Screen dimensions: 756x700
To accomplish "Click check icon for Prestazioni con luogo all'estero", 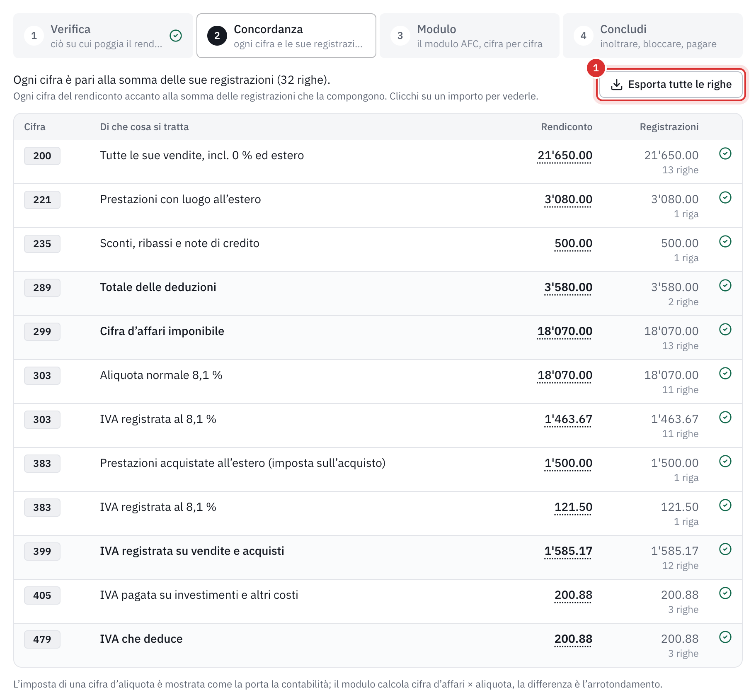I will coord(725,198).
